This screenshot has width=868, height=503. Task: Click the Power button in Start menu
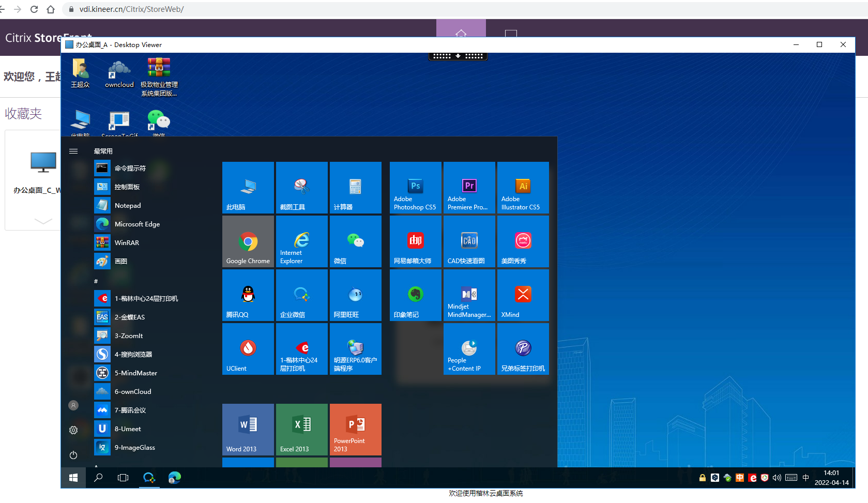[x=73, y=455]
